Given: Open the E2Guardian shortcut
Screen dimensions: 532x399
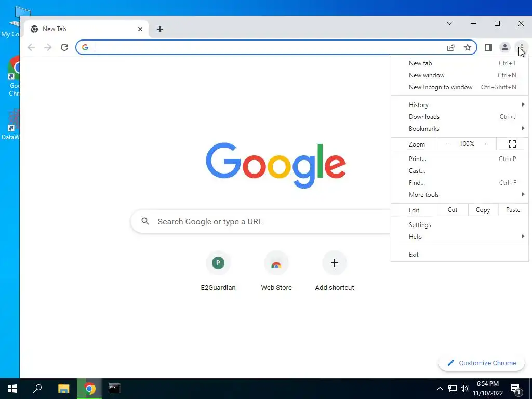Looking at the screenshot, I should [218, 271].
